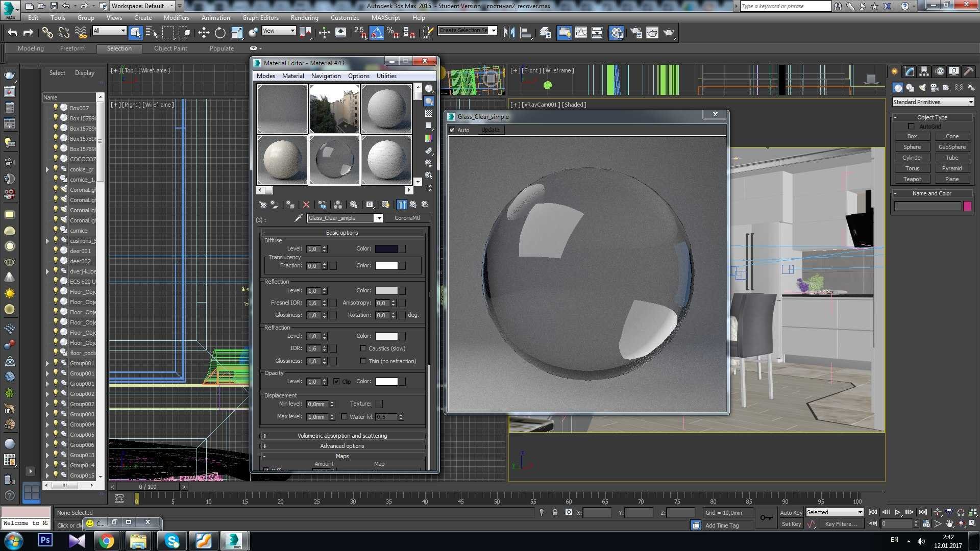Click the Rotate tool icon

(x=220, y=33)
